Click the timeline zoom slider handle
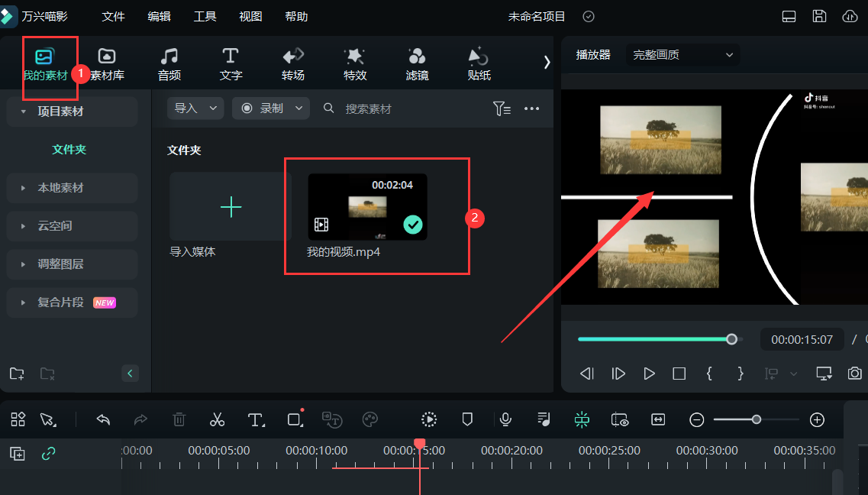 (757, 419)
